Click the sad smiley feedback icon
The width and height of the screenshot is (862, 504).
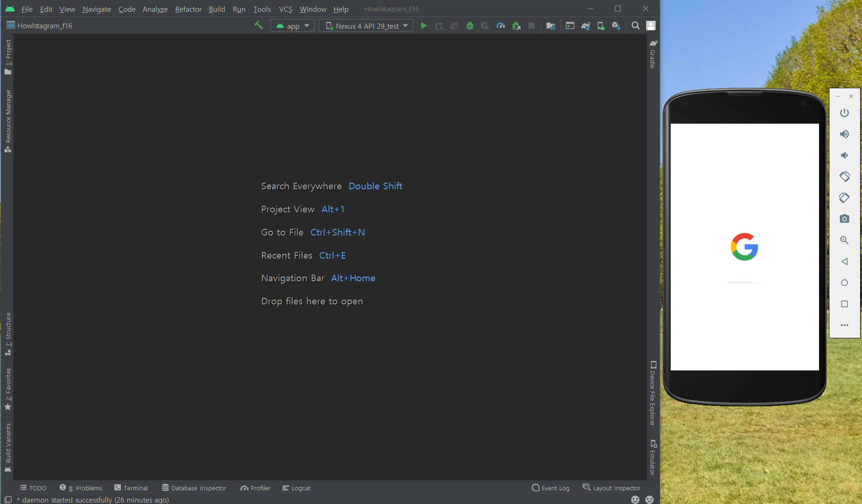coord(649,499)
